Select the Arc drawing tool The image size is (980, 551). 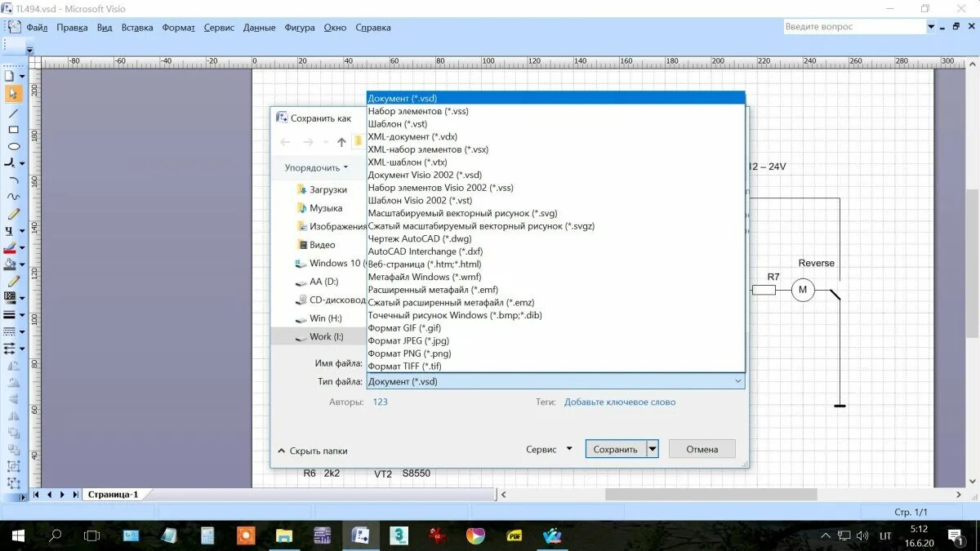pos(13,180)
